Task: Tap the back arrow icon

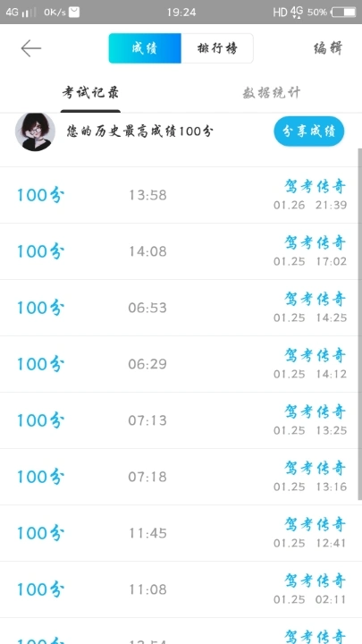Action: (x=31, y=48)
